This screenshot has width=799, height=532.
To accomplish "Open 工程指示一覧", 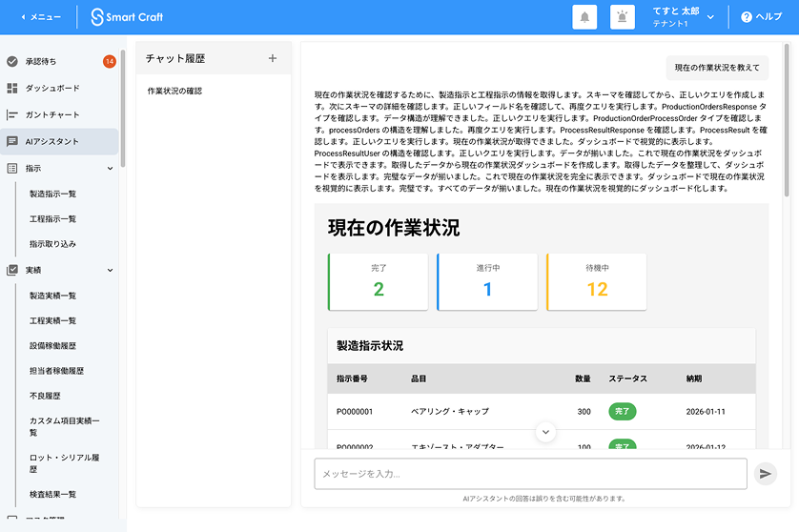I will click(53, 218).
